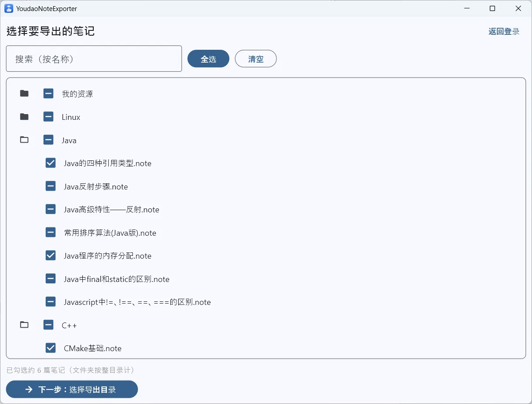Select the Linux folder label
The width and height of the screenshot is (532, 404).
71,117
